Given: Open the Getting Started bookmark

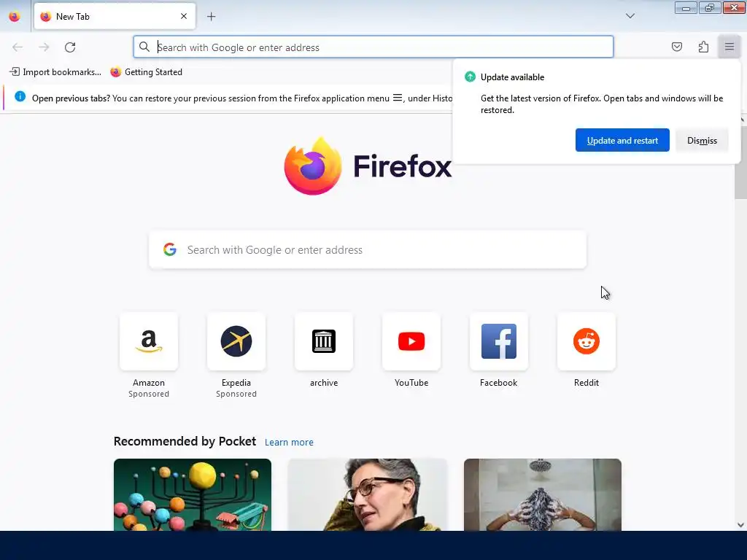Looking at the screenshot, I should click(146, 72).
